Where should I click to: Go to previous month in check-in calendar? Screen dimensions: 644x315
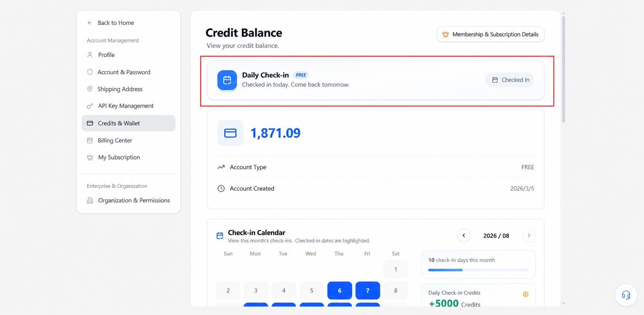point(464,236)
